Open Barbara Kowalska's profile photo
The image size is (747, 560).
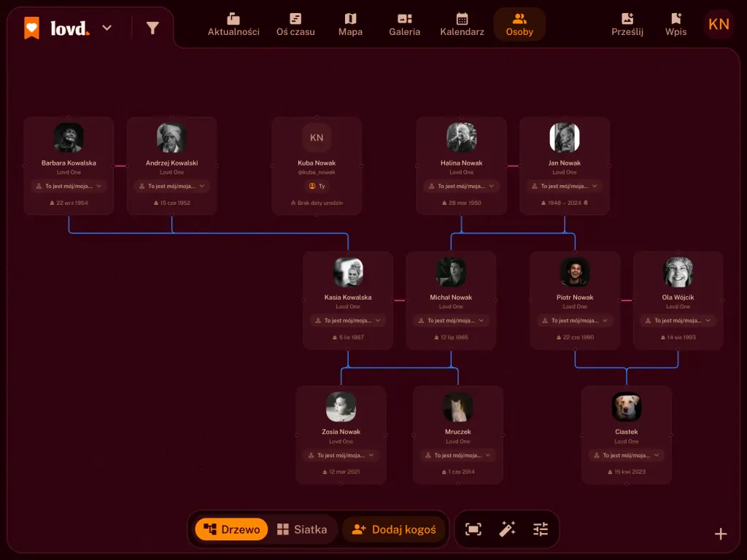(69, 138)
